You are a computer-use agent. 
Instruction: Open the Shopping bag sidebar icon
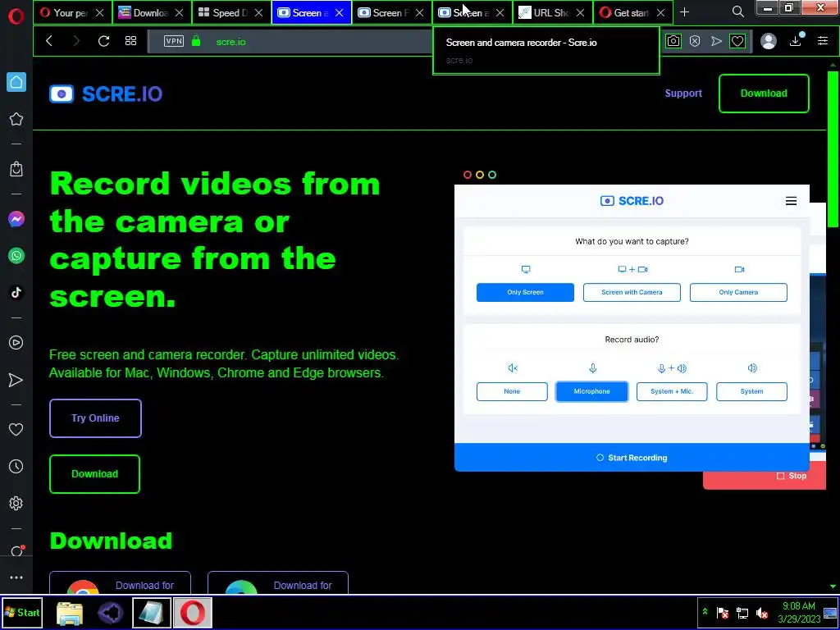click(16, 169)
